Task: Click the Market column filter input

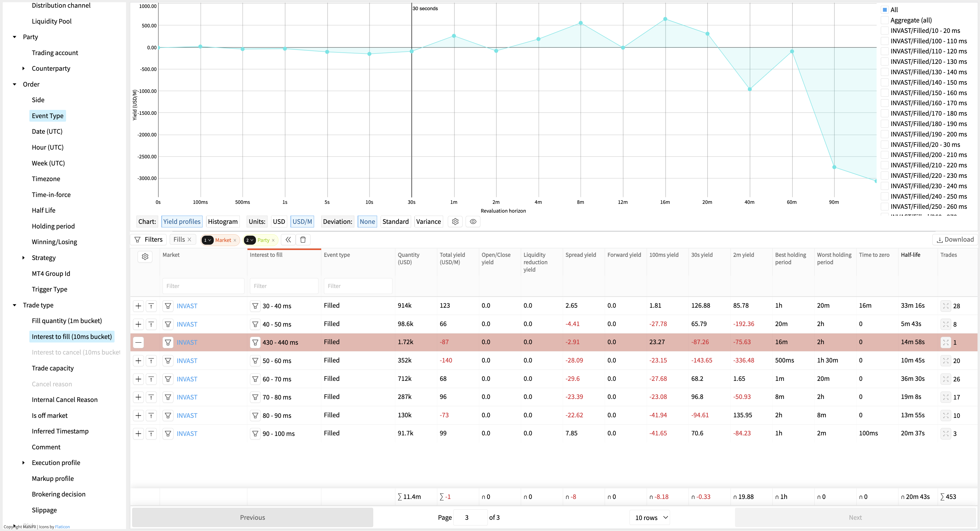Action: (203, 286)
